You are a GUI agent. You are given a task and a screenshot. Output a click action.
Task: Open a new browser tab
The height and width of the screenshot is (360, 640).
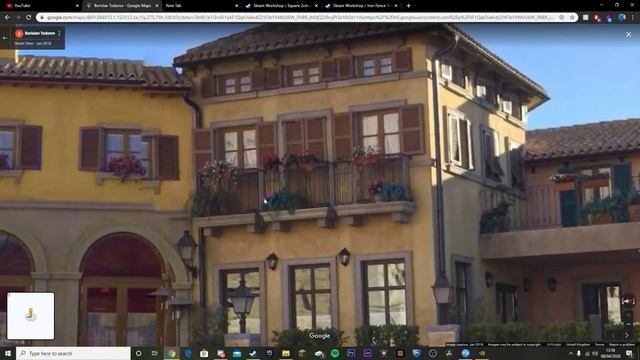pyautogui.click(x=409, y=6)
